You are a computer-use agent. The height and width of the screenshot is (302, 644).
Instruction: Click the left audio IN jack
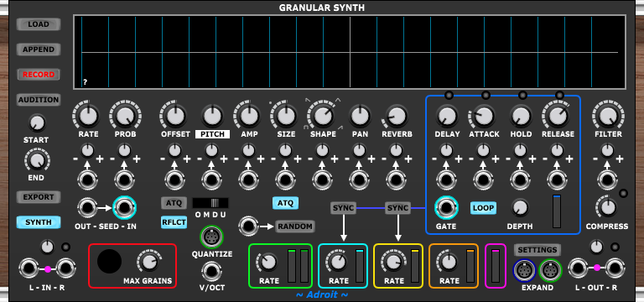tap(29, 268)
